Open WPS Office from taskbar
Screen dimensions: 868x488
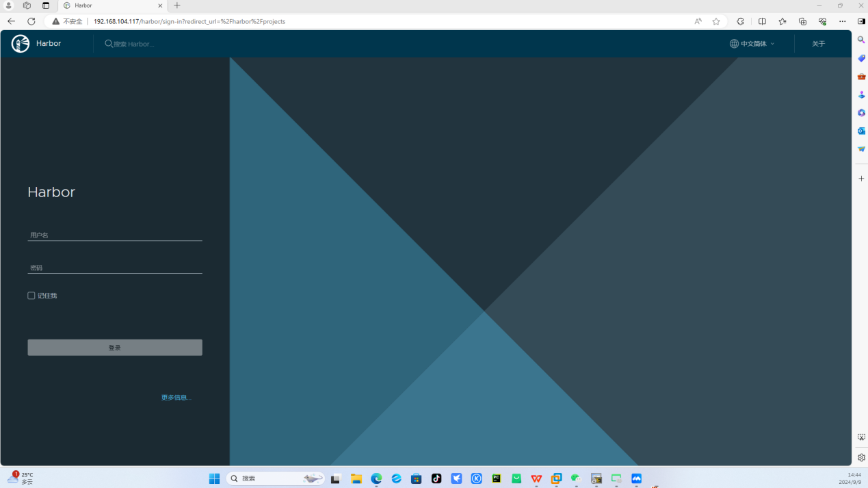[x=536, y=478]
